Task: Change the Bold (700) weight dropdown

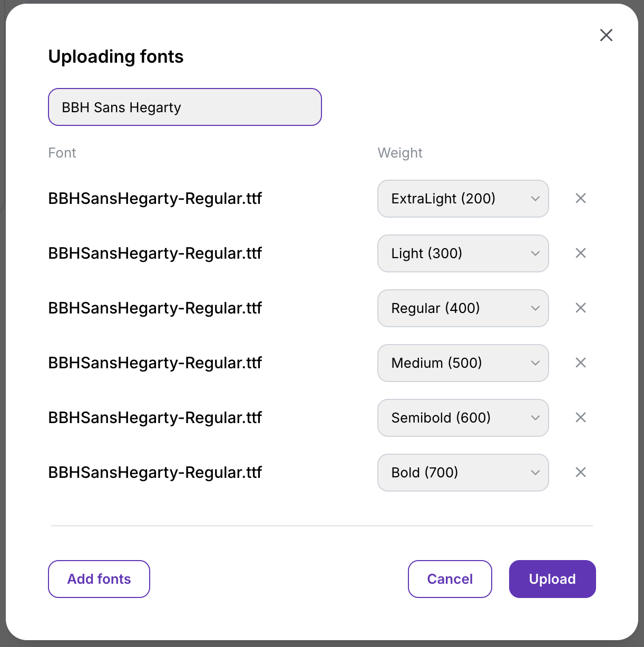Action: (463, 473)
